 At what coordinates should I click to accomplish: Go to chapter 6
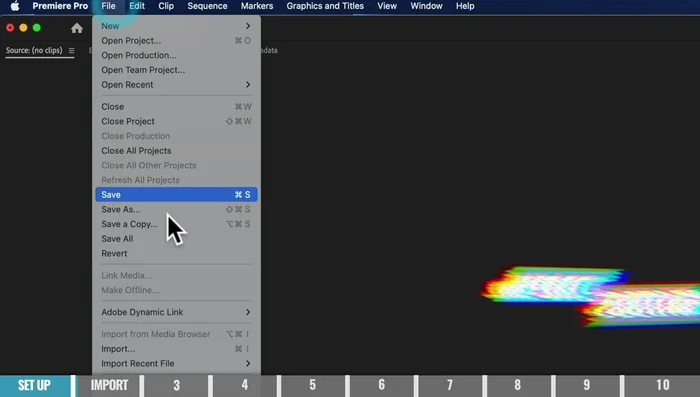tap(382, 385)
